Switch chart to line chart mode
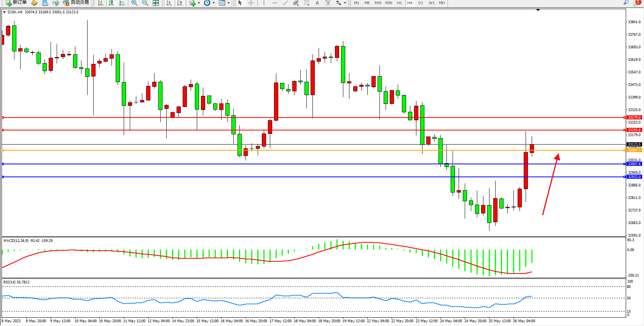Image resolution: width=644 pixels, height=326 pixels. (x=122, y=3)
